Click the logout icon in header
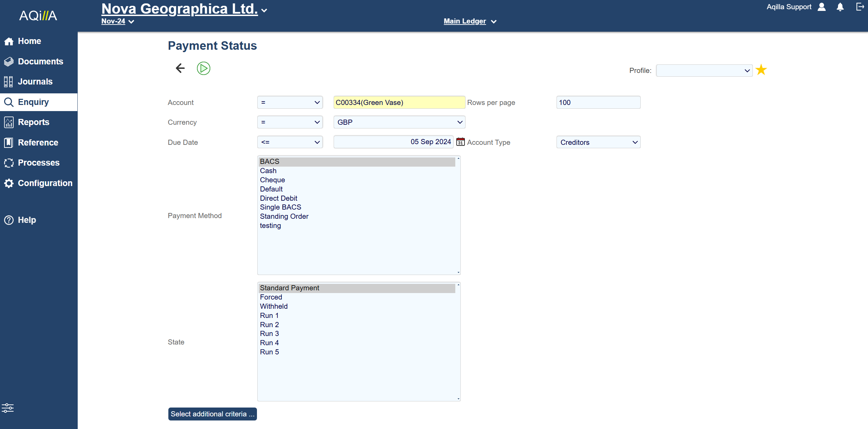 tap(860, 7)
